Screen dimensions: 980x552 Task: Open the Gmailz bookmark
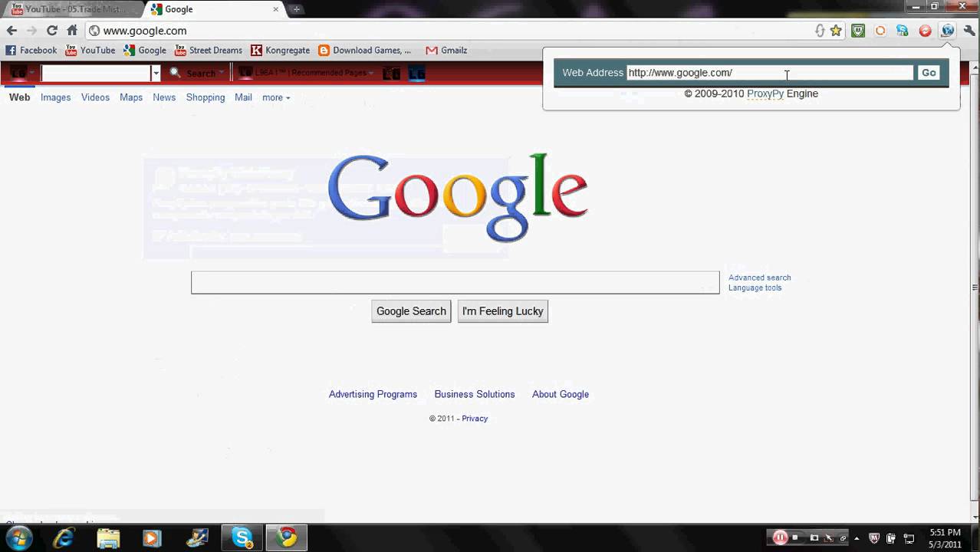coord(446,50)
